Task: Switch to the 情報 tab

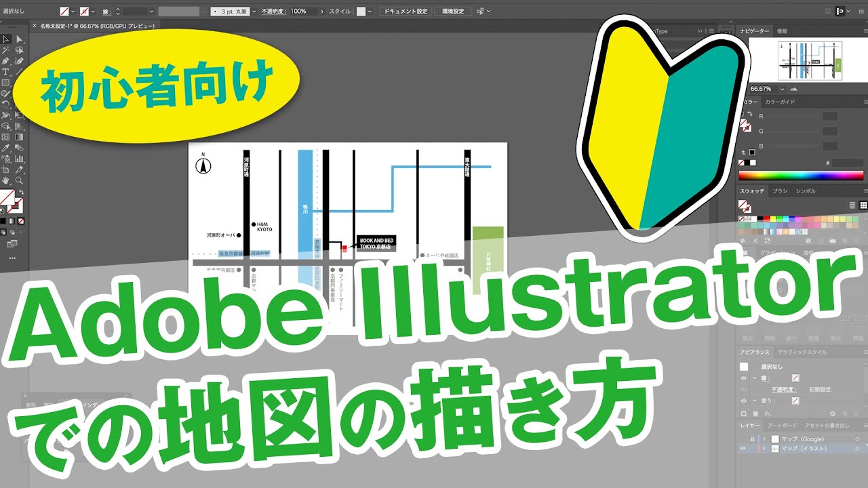Action: 782,31
